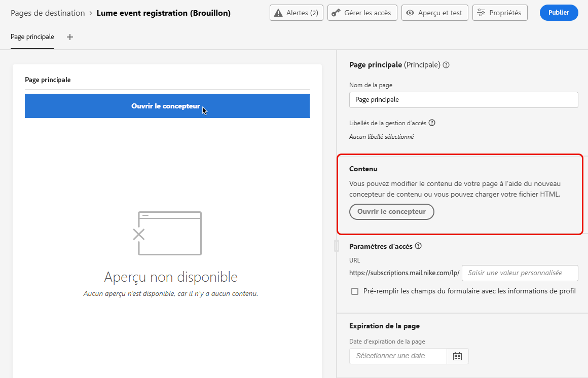The height and width of the screenshot is (378, 588).
Task: Click help icon next to Paramètres d'accès
Action: coord(419,246)
